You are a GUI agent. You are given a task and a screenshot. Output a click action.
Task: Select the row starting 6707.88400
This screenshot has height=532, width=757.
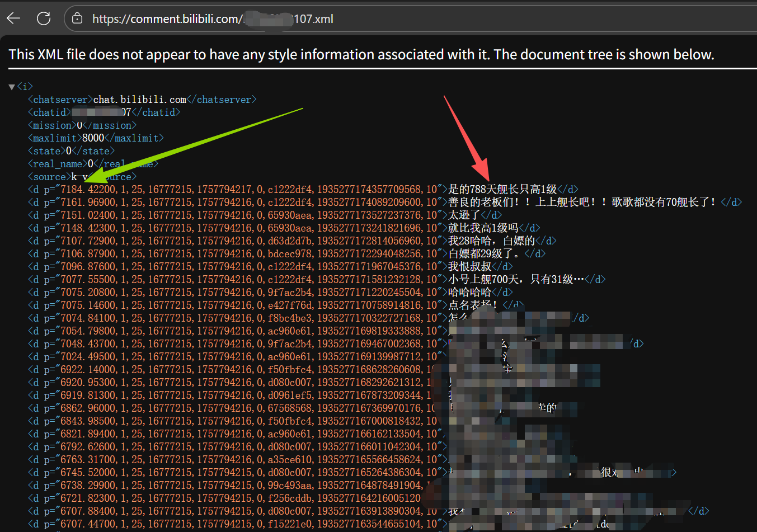369,511
